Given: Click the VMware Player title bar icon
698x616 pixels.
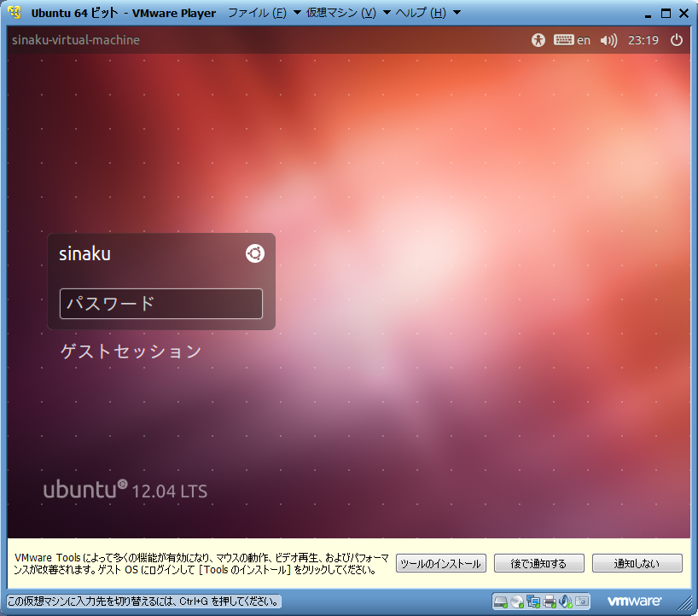Looking at the screenshot, I should 15,13.
